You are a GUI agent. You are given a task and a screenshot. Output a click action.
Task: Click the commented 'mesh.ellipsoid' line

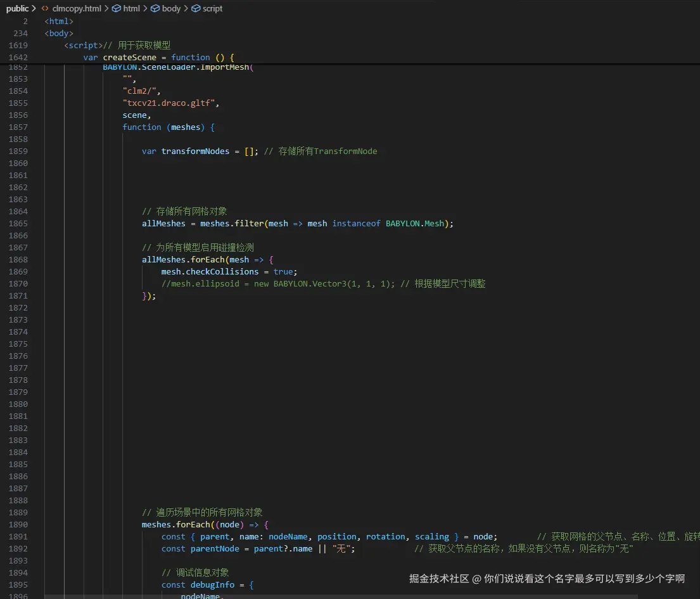click(x=323, y=283)
